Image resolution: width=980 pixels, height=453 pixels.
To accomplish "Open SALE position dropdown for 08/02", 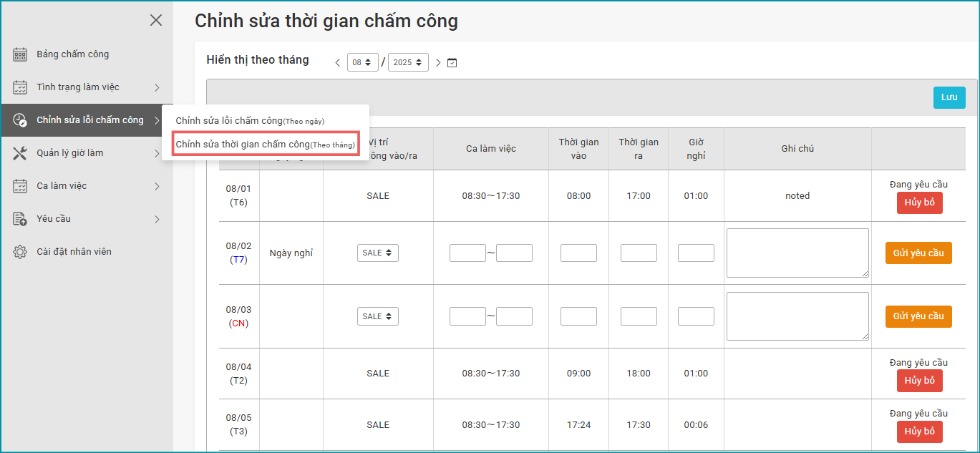I will pos(377,253).
